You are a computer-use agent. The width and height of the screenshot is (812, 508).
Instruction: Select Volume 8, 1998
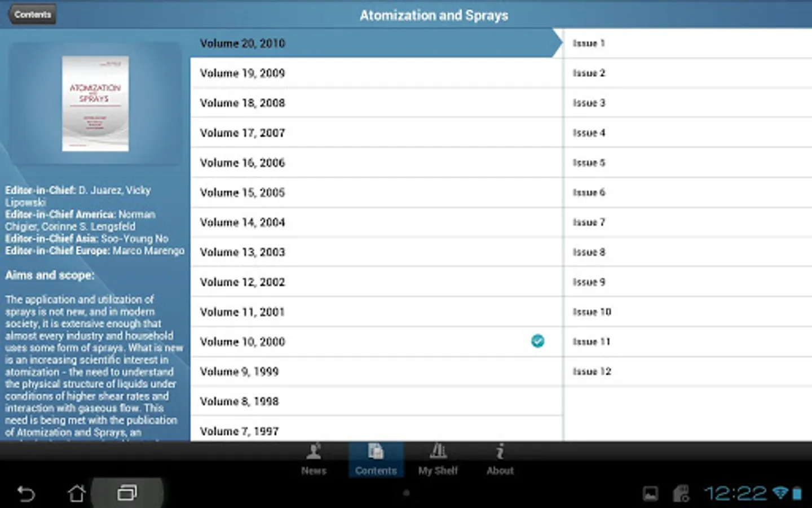(x=376, y=401)
